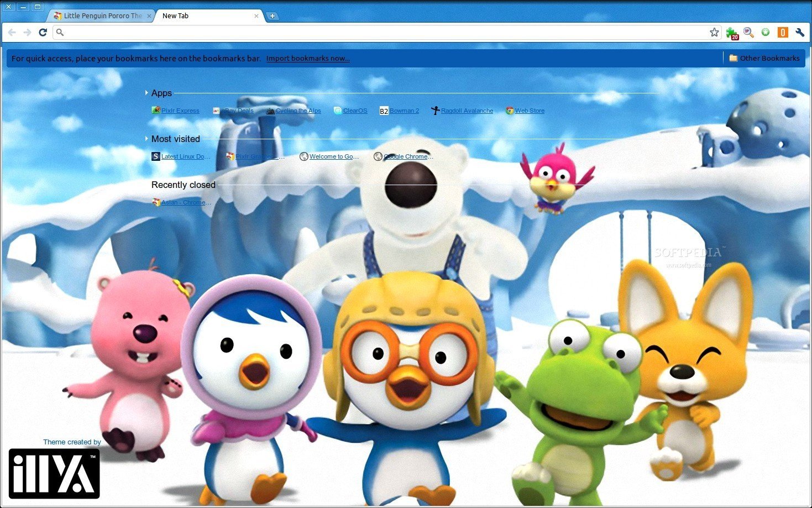
Task: Select the New Tab tab
Action: [x=205, y=16]
